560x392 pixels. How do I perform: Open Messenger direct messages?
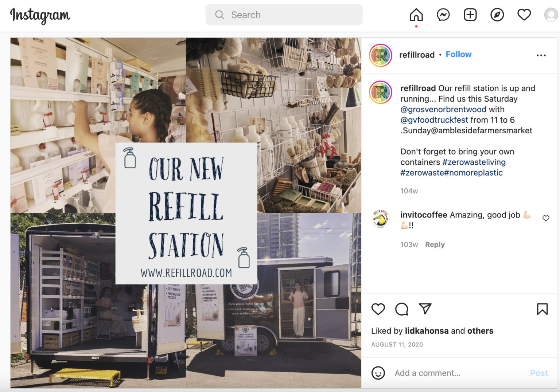pos(443,15)
